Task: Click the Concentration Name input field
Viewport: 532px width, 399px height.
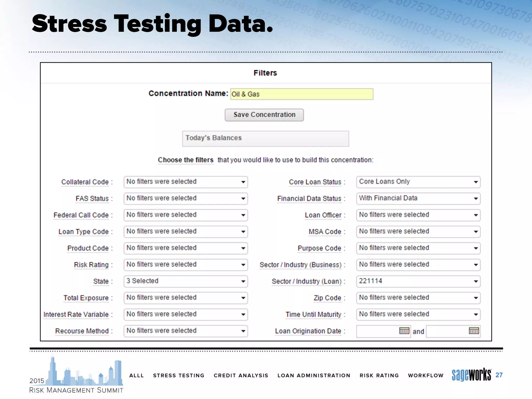Action: [x=302, y=94]
